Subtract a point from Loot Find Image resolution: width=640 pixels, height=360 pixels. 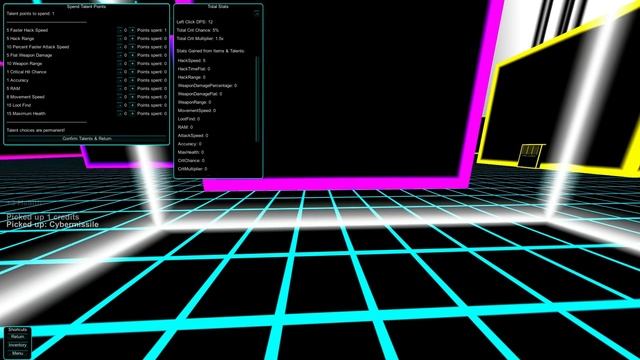point(120,105)
